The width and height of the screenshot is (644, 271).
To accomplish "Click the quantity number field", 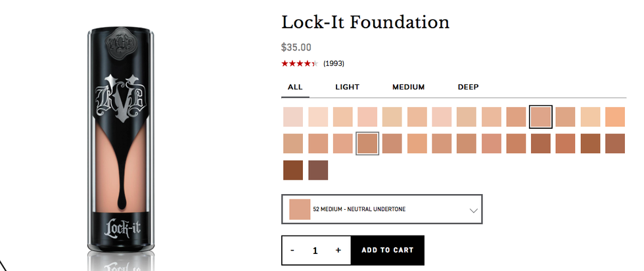I will pos(315,251).
